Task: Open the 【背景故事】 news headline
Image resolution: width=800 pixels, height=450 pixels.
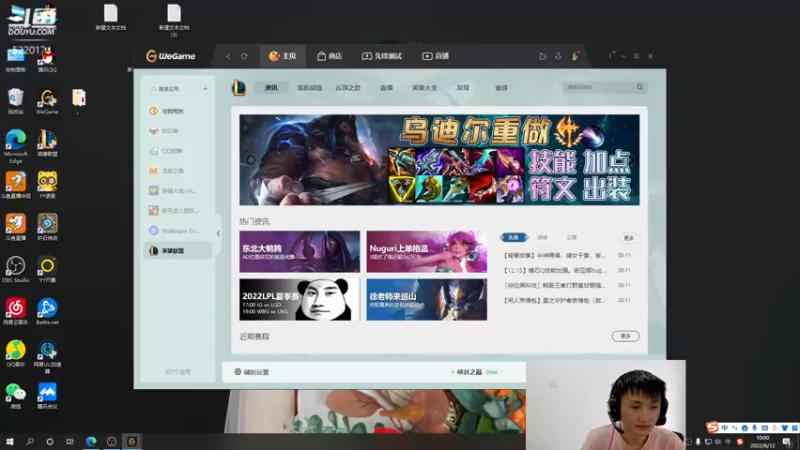Action: 555,255
